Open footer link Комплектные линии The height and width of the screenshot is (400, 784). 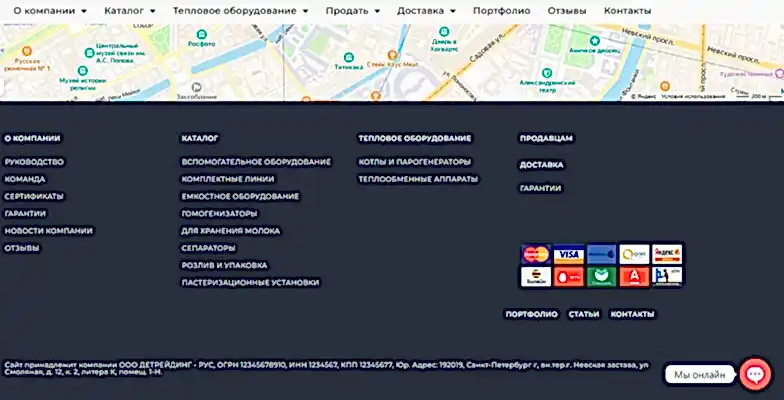click(228, 179)
